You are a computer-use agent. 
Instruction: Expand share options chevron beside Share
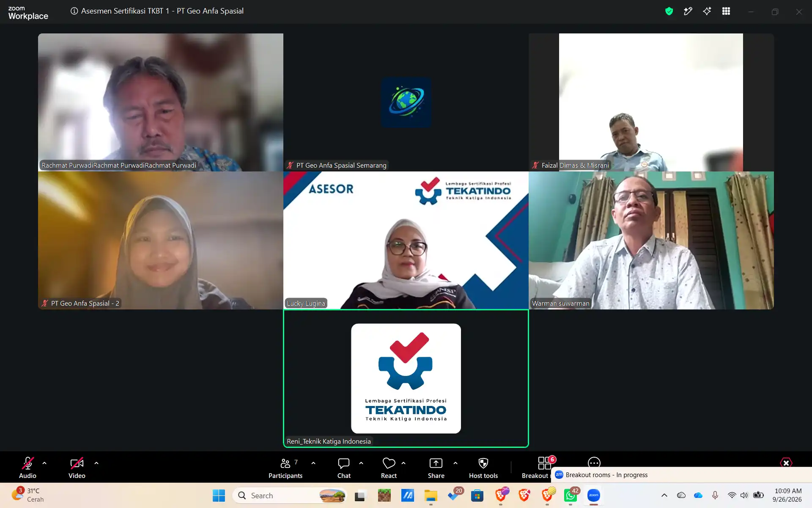tap(455, 463)
